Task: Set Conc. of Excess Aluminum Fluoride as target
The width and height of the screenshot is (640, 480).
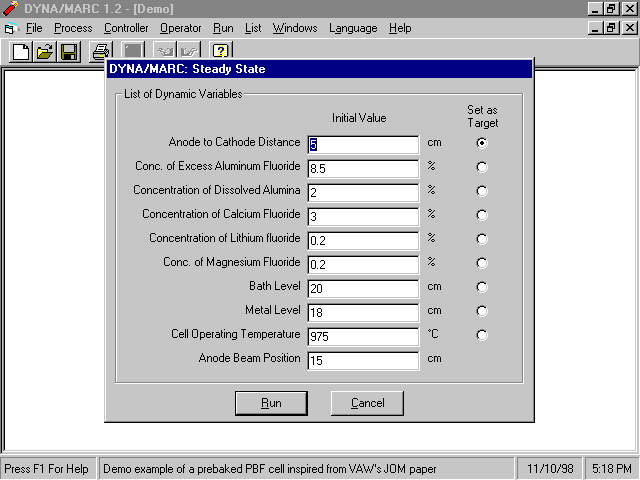Action: tap(482, 167)
